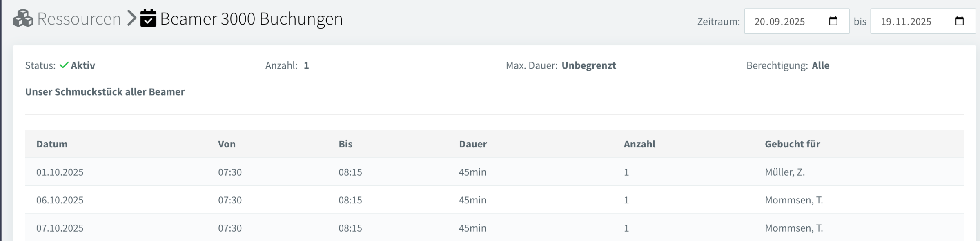Select the booking dated 07.10.2025

[60, 228]
